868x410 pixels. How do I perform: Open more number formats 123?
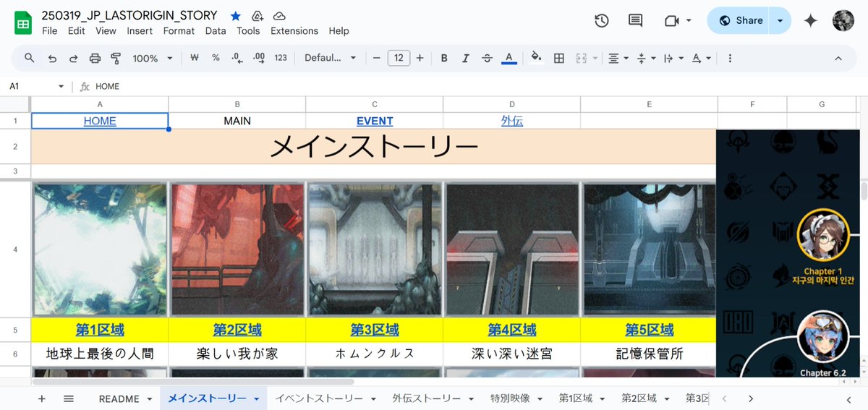click(281, 58)
